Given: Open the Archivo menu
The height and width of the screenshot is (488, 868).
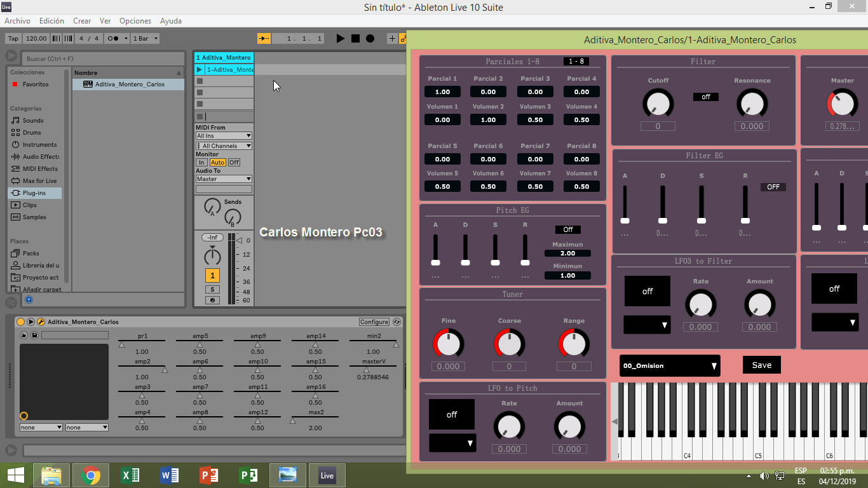Looking at the screenshot, I should (x=17, y=21).
